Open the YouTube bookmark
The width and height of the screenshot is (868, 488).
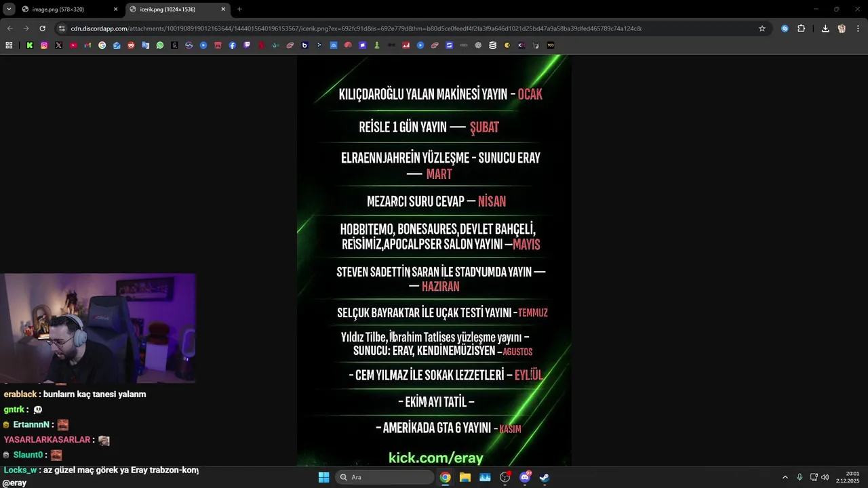[x=73, y=45]
